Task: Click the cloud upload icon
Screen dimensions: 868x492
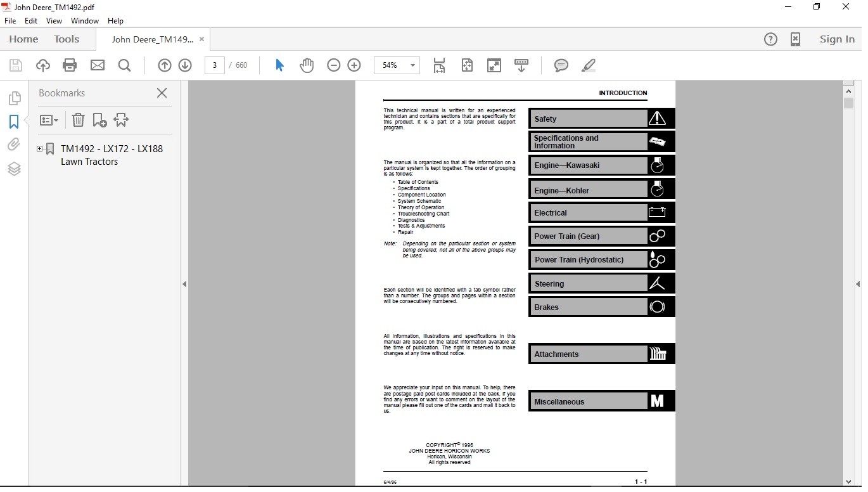Action: (x=42, y=65)
